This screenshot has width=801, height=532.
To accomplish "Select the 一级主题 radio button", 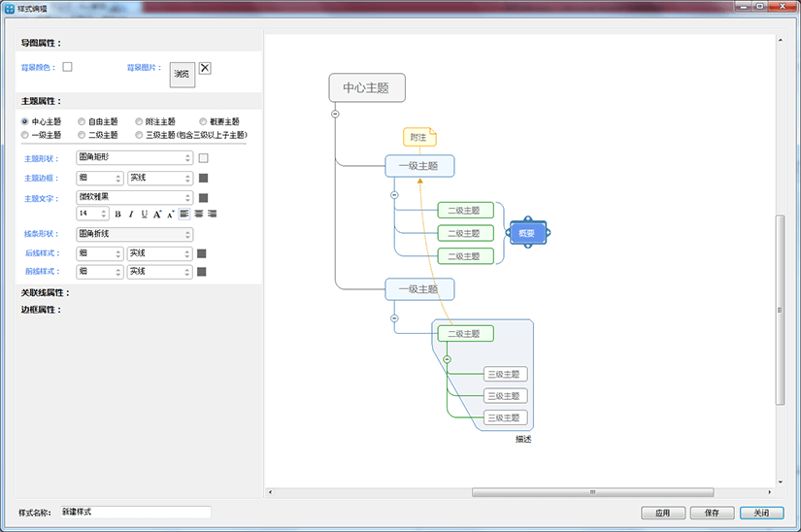I will pos(24,135).
